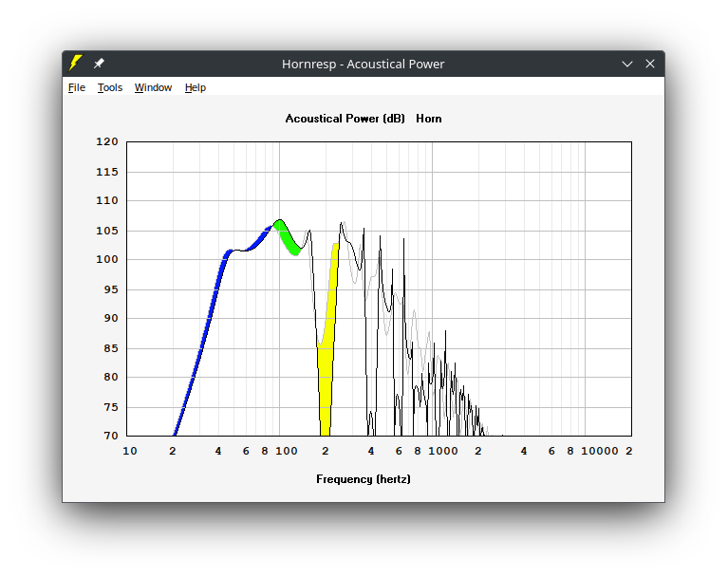Click the green shaded region near the peak
Image resolution: width=728 pixels, height=577 pixels.
click(x=287, y=237)
